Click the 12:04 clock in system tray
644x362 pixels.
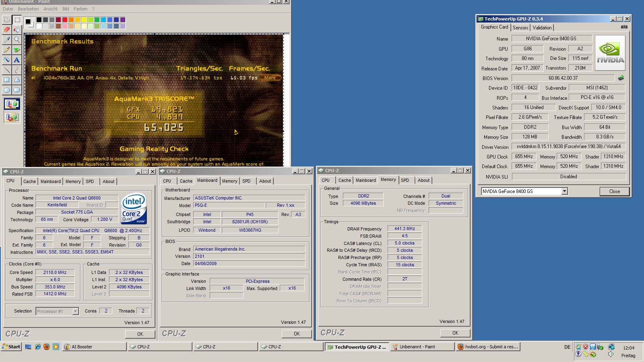point(628,348)
